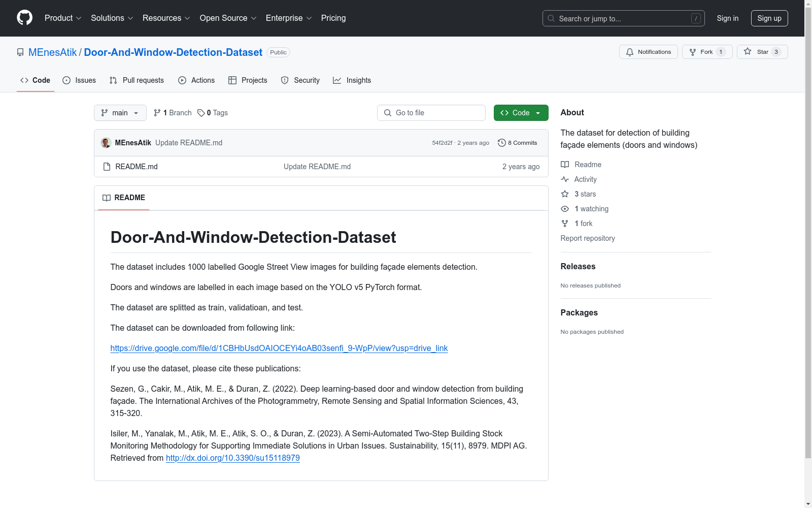Click the Star icon button
The width and height of the screenshot is (812, 508).
pyautogui.click(x=748, y=52)
